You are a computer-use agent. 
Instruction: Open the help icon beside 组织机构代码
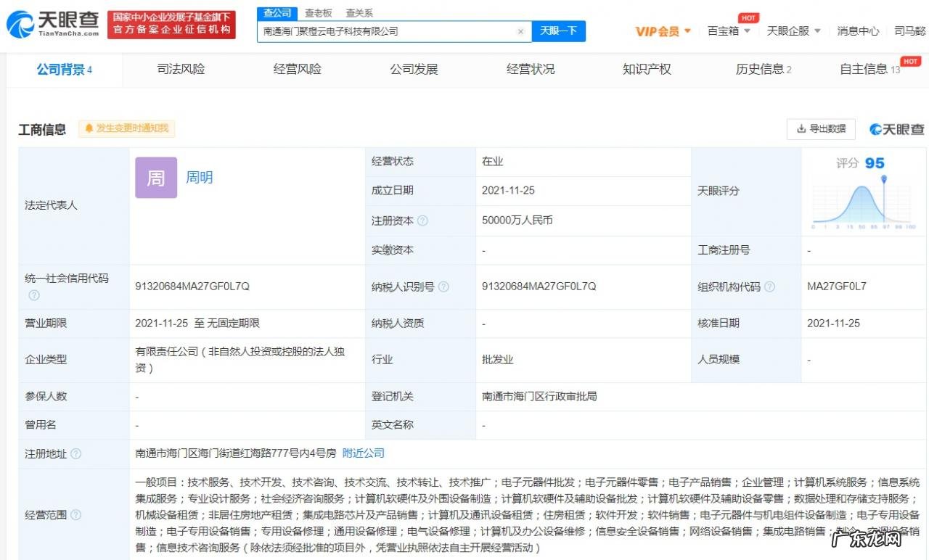click(769, 287)
